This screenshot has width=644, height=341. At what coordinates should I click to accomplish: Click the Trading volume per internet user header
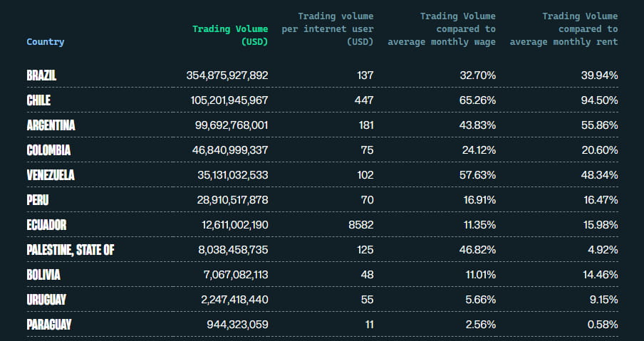(328, 28)
